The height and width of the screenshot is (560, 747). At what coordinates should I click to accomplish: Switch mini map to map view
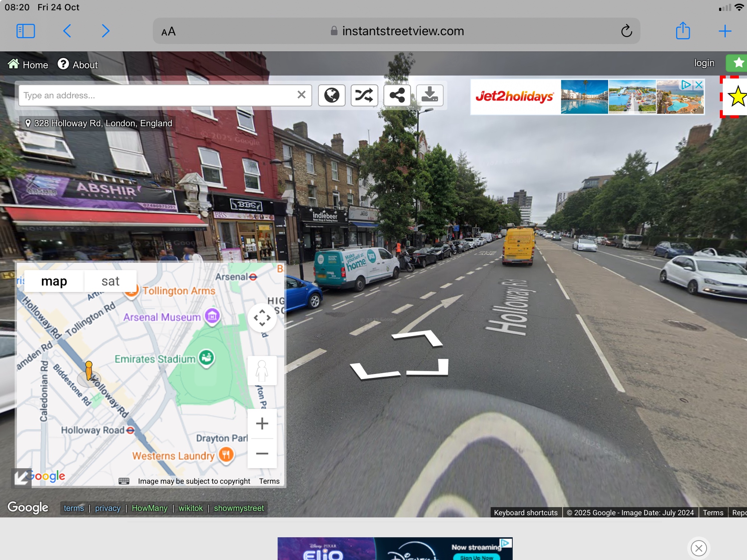click(x=54, y=281)
